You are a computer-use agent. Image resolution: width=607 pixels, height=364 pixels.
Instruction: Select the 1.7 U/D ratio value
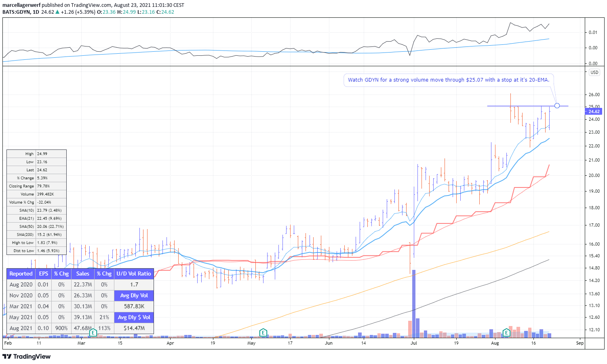(x=134, y=284)
